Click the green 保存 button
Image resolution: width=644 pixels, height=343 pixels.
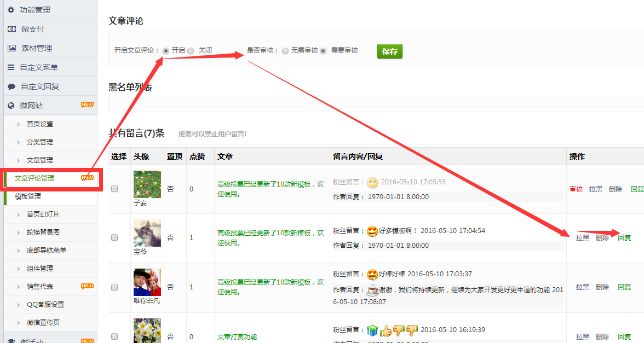coord(390,51)
